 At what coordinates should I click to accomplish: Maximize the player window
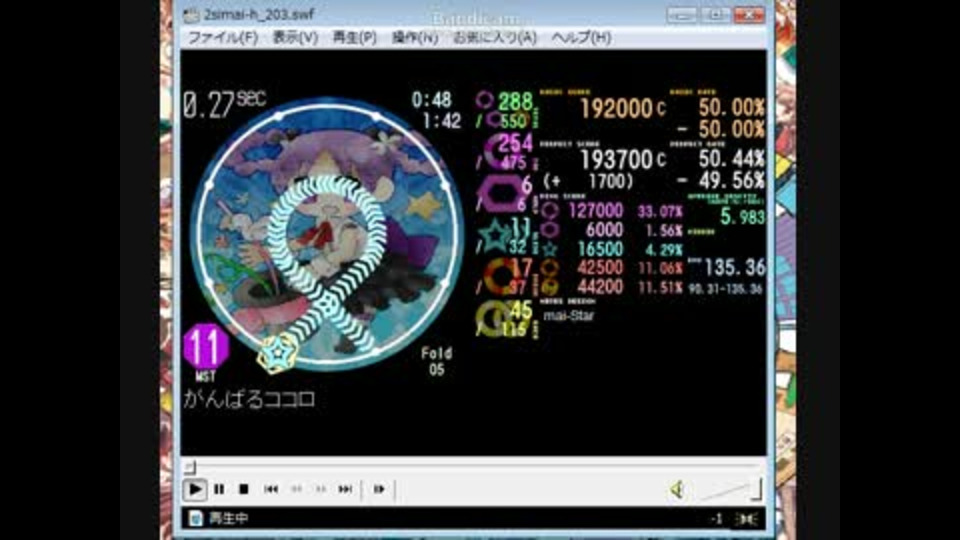[714, 15]
